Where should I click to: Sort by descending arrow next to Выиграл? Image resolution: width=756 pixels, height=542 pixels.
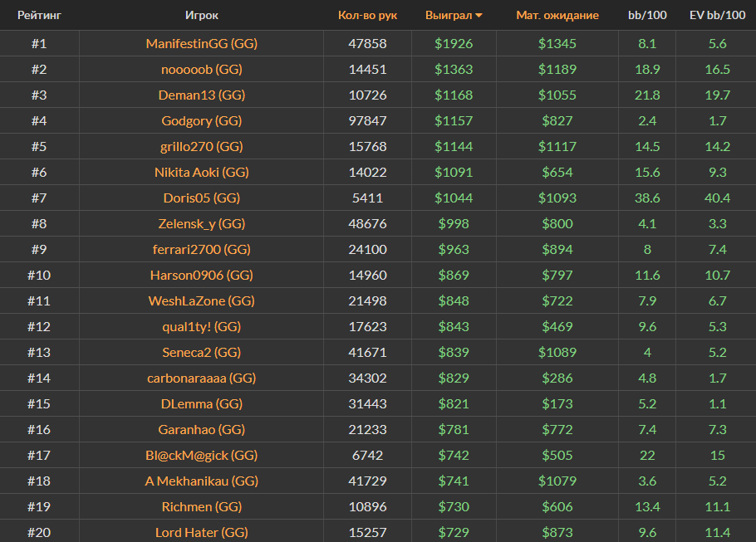pyautogui.click(x=479, y=16)
